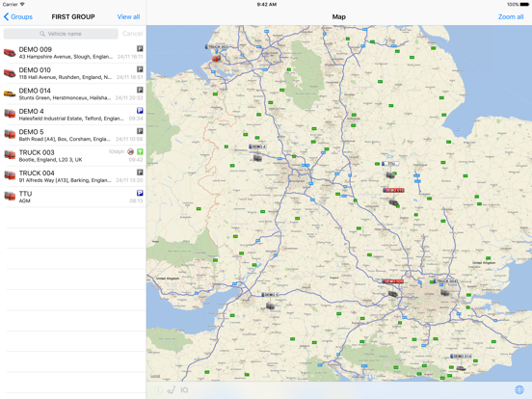Click parked status icon on DEMO 010
This screenshot has width=532, height=399.
click(140, 69)
